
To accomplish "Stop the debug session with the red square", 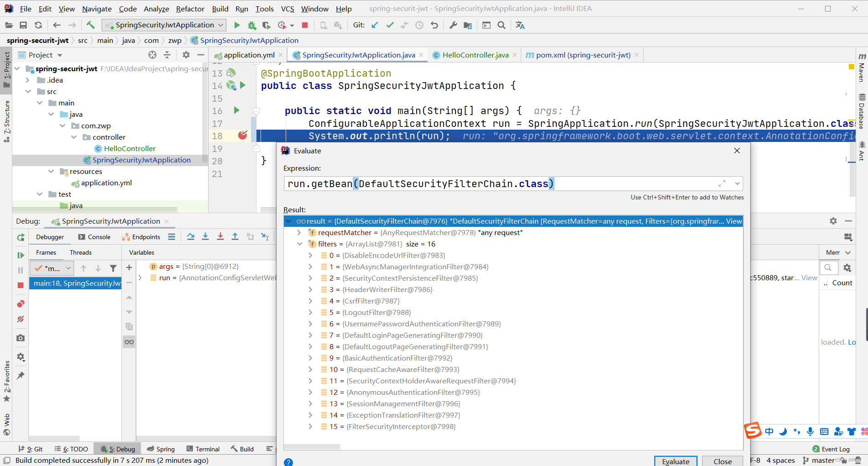I will [21, 285].
